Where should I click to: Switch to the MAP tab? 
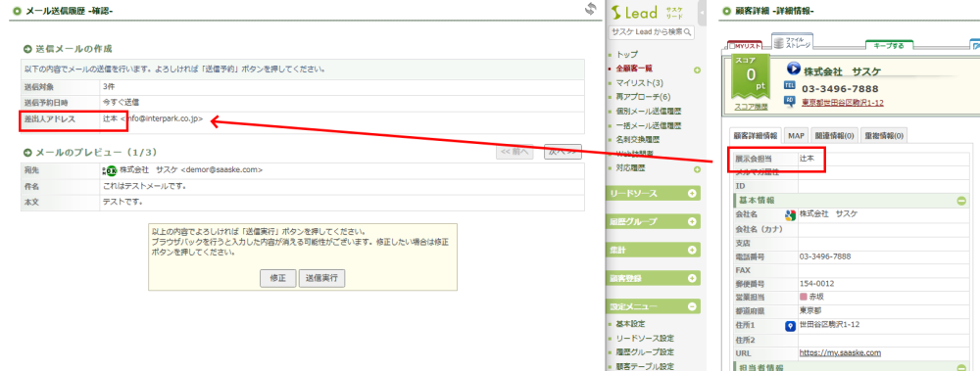(x=796, y=135)
